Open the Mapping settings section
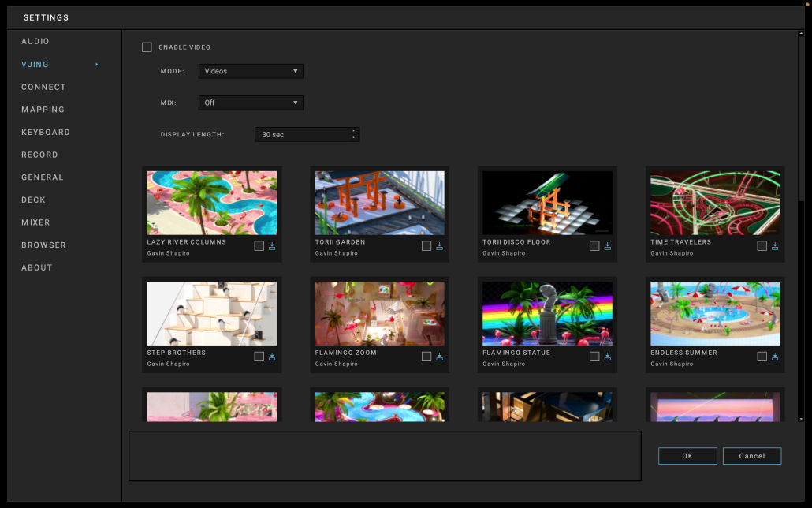The width and height of the screenshot is (812, 508). click(43, 110)
